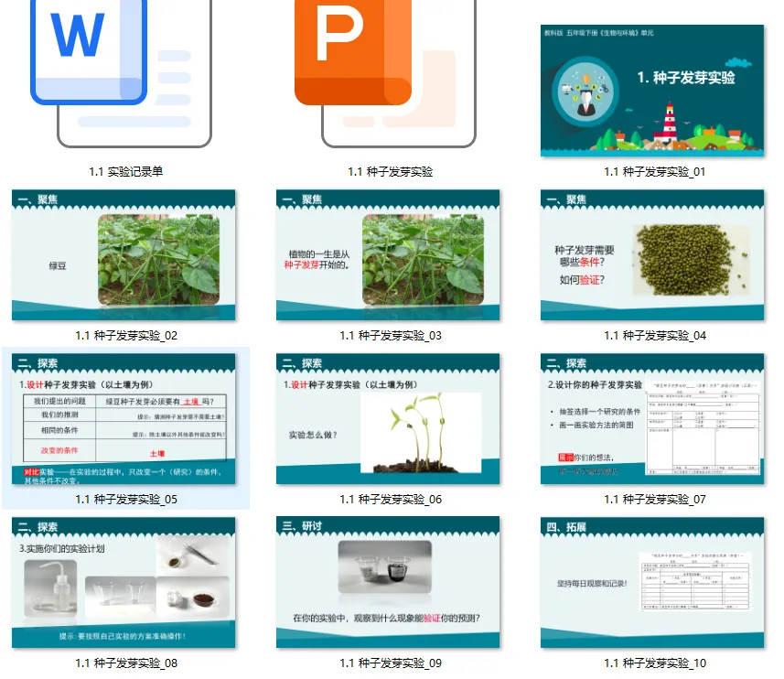Click the file name 1.1 种子发芽实验_10

pos(655,663)
